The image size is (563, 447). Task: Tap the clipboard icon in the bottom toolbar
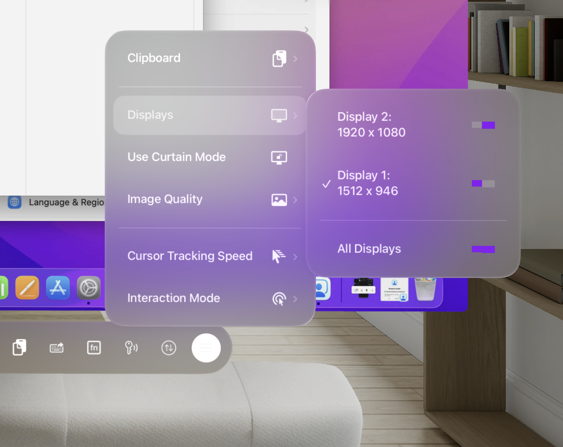19,348
